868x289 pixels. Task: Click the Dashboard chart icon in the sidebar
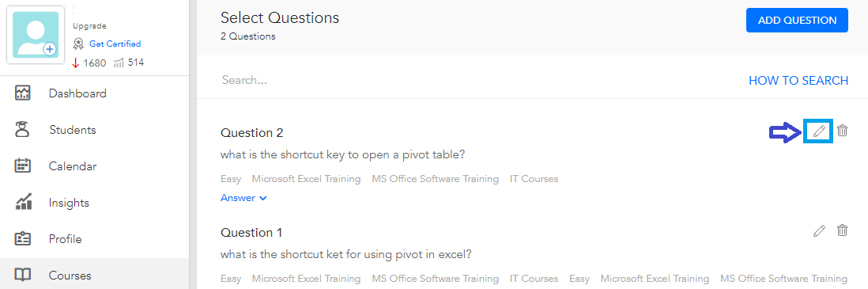click(23, 93)
